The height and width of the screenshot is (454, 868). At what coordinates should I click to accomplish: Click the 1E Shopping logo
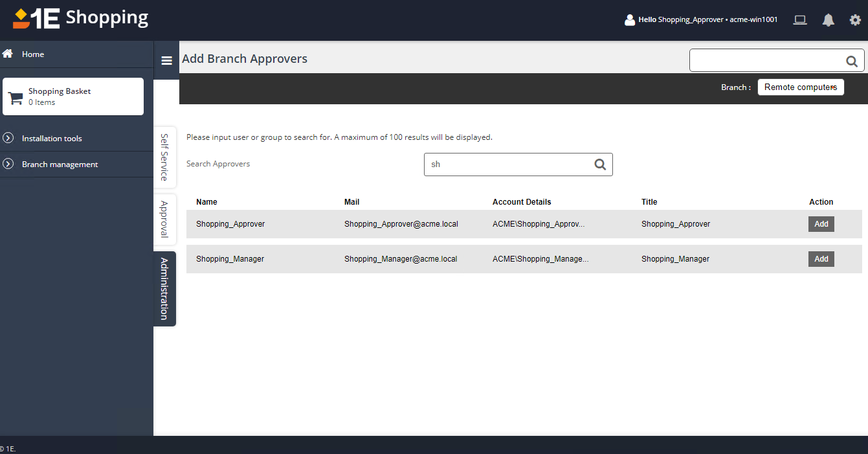(x=80, y=18)
